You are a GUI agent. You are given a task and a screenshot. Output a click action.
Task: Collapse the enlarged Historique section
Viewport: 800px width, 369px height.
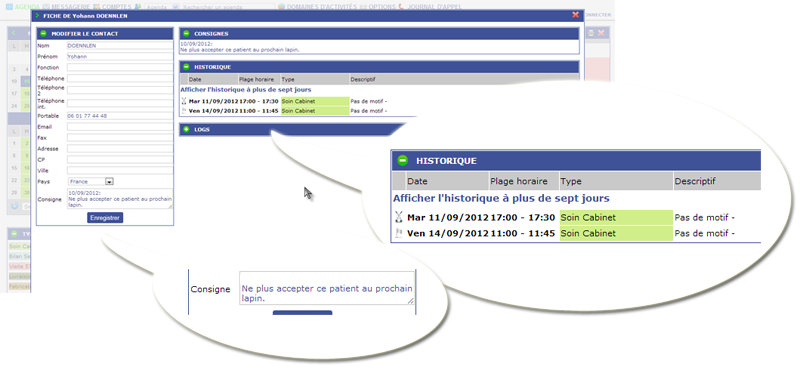tap(403, 161)
